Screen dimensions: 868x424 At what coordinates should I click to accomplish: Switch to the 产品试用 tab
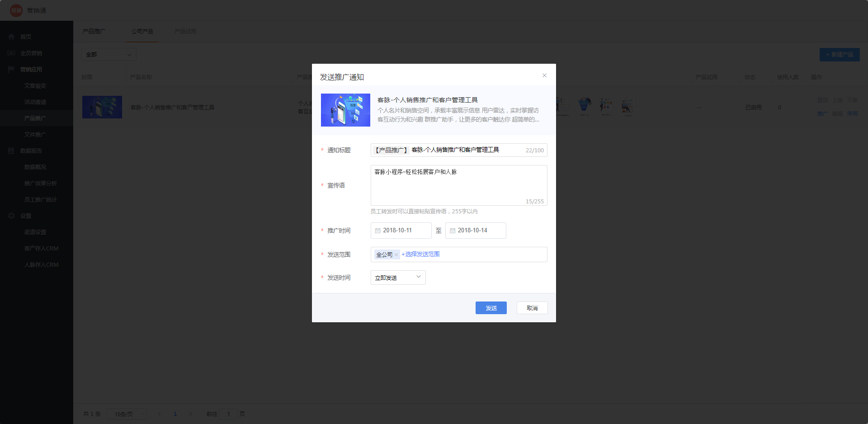pyautogui.click(x=185, y=31)
